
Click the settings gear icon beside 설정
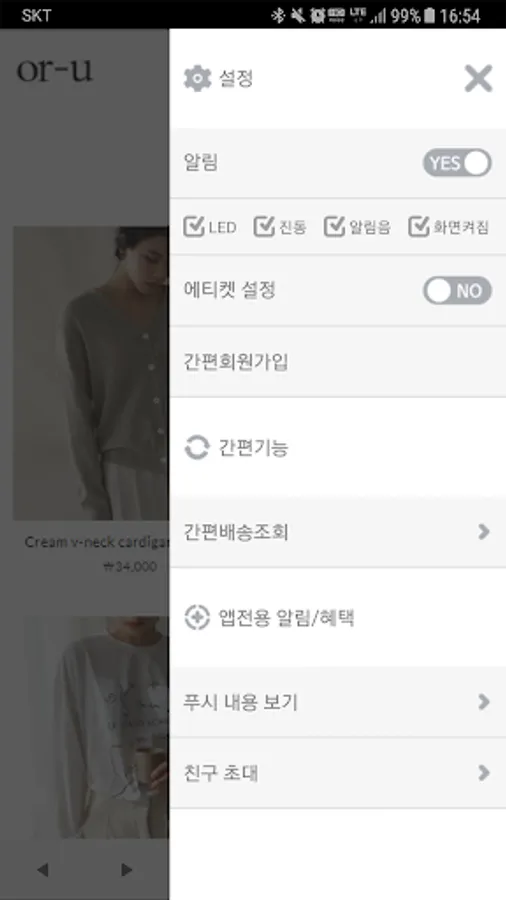[x=197, y=78]
